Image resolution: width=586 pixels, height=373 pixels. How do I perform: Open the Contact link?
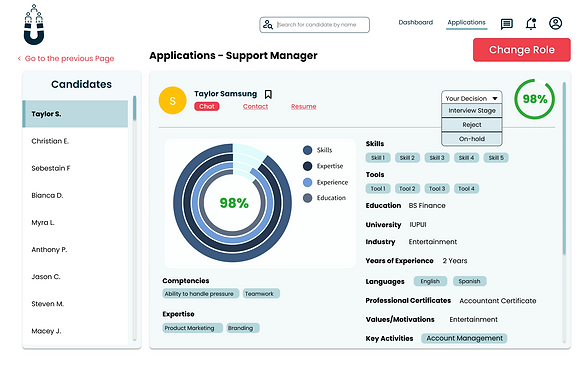[255, 107]
